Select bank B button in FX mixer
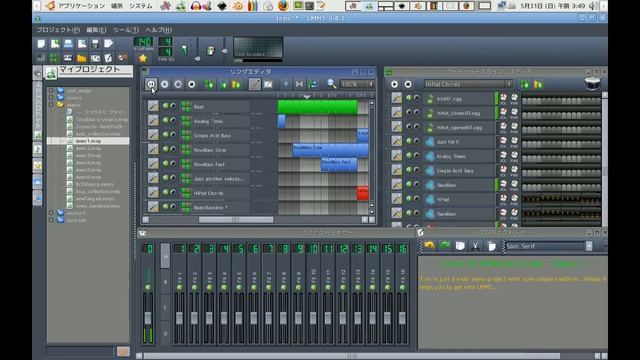Image resolution: width=640 pixels, height=360 pixels. tap(165, 282)
